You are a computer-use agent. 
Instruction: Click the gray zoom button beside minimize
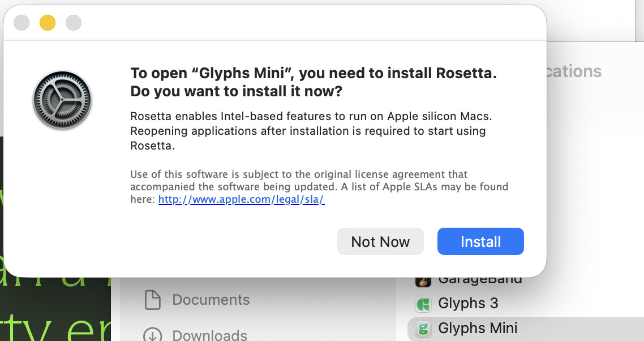click(x=74, y=23)
